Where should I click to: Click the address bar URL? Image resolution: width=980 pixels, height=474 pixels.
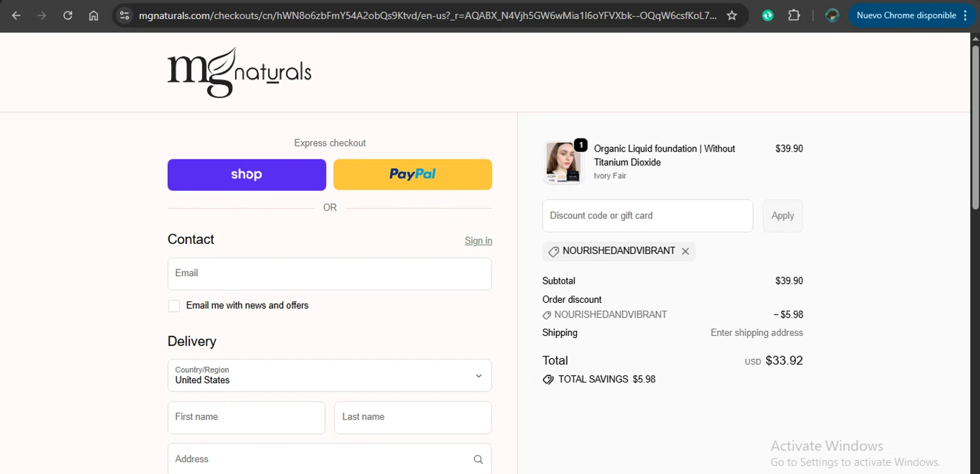click(x=427, y=15)
